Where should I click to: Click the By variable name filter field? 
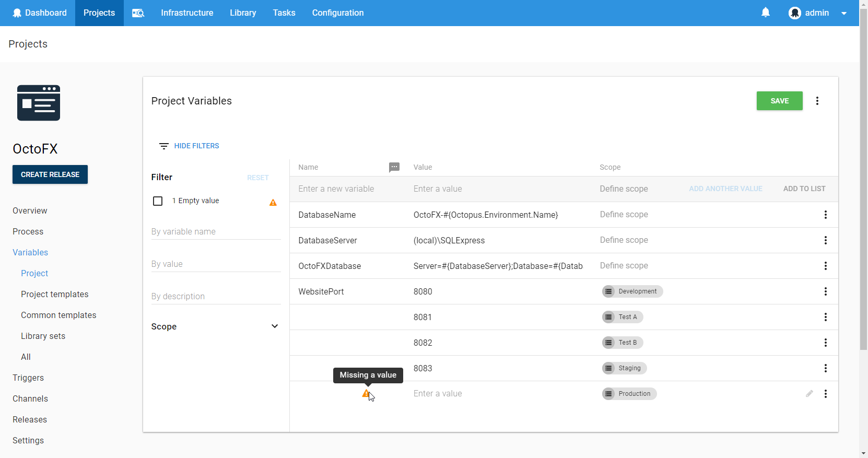point(216,231)
